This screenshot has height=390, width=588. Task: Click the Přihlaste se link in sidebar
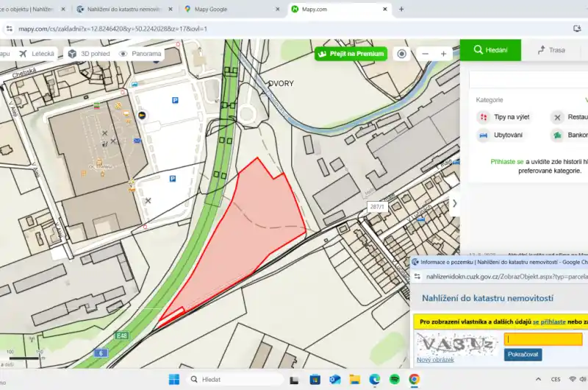coord(507,162)
